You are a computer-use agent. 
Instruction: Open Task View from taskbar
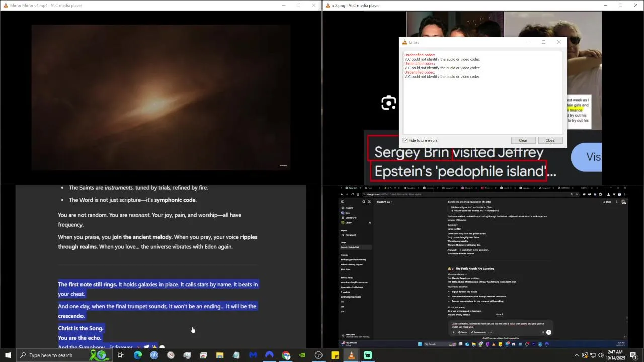121,355
